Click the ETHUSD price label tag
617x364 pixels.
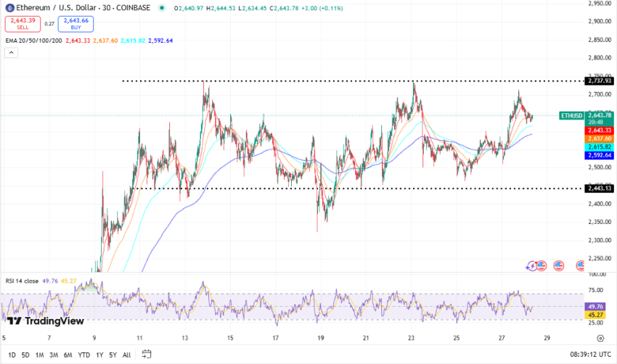click(572, 115)
